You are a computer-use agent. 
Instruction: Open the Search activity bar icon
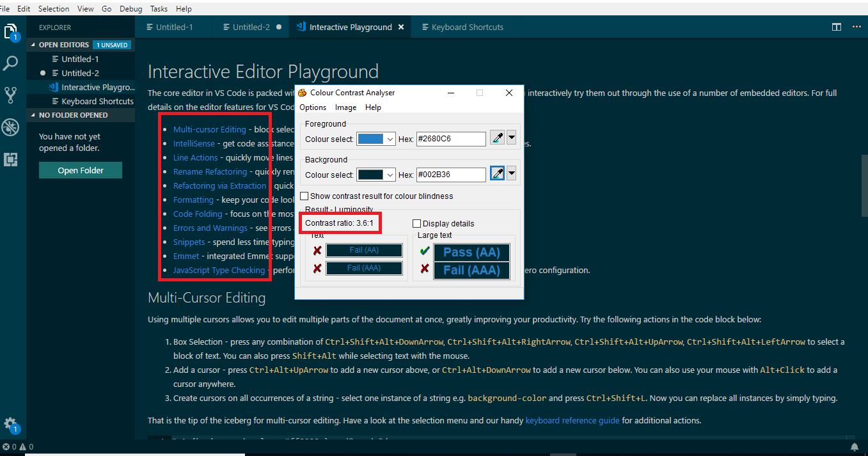click(11, 63)
